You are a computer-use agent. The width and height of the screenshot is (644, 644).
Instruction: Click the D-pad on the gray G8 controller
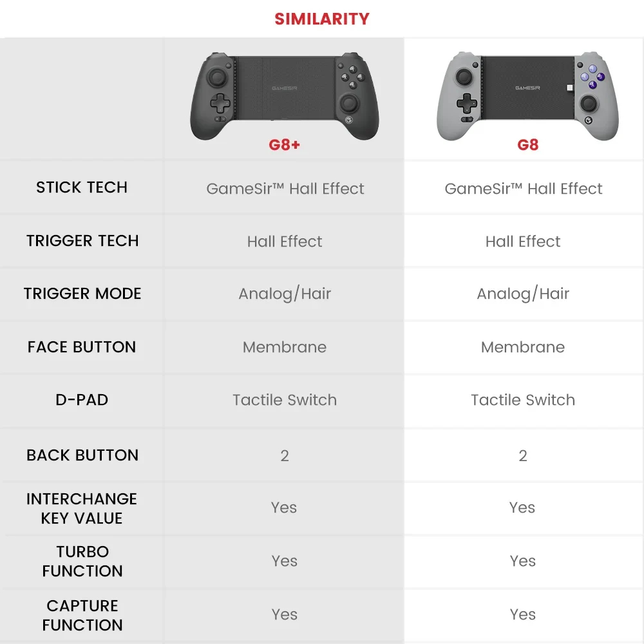(x=466, y=102)
